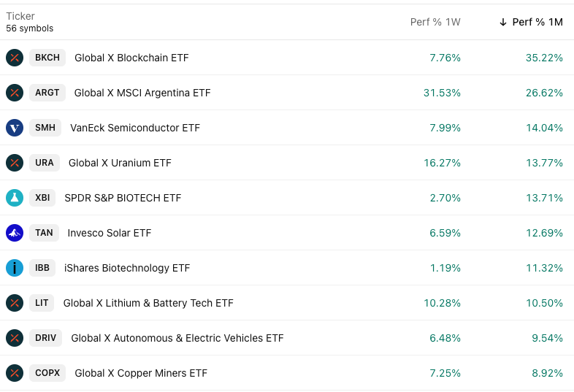Viewport: 574px width, 392px height.
Task: Select the LIT ticker badge
Action: [x=42, y=303]
